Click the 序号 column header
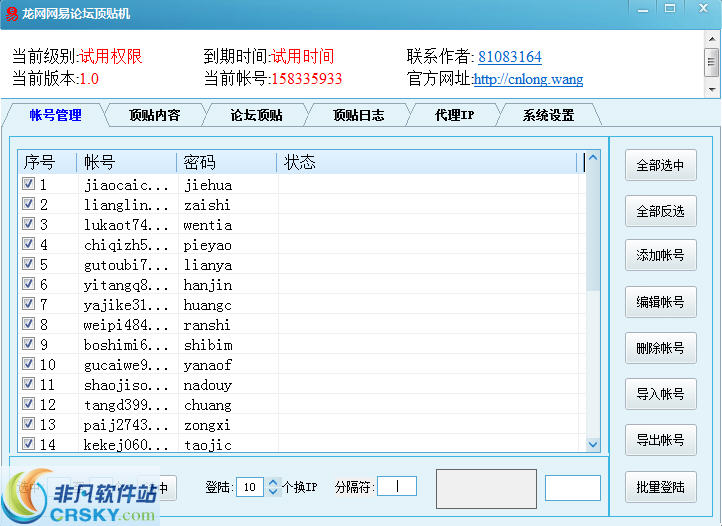This screenshot has height=526, width=722. pos(47,162)
